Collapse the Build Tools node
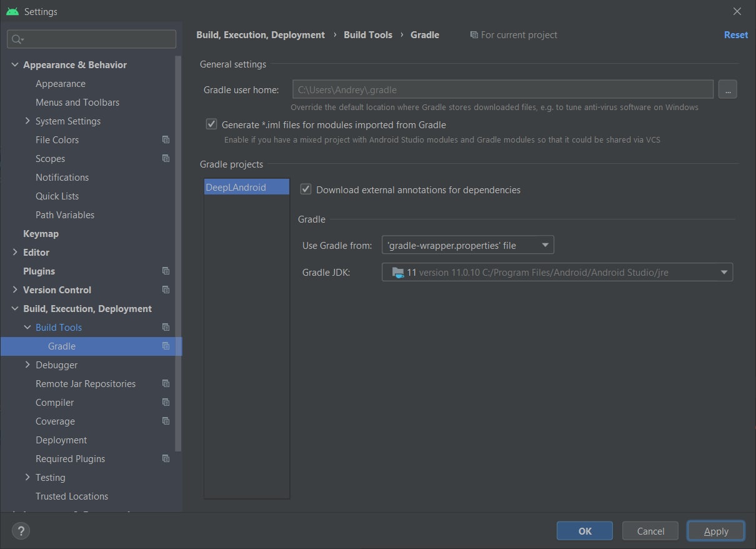 point(27,327)
